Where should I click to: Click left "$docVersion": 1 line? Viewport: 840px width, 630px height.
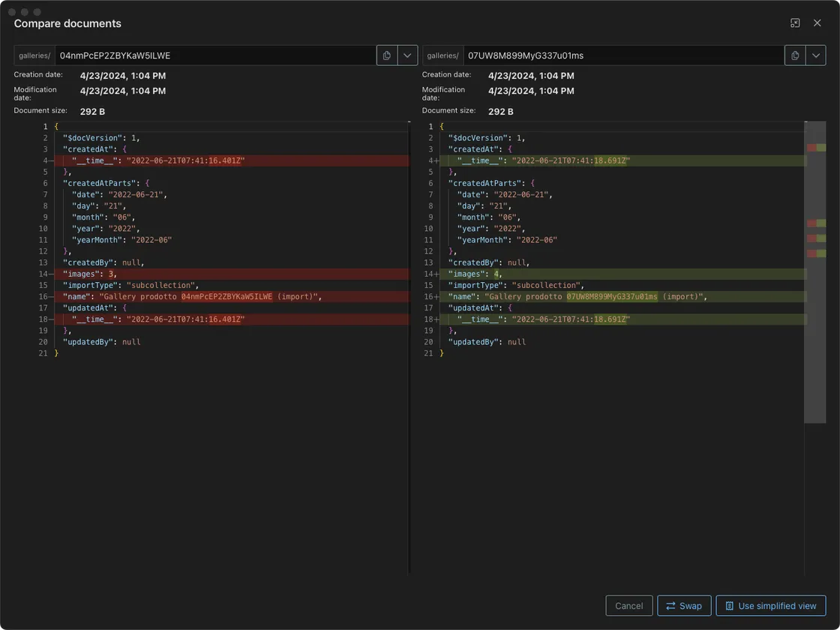tap(101, 138)
